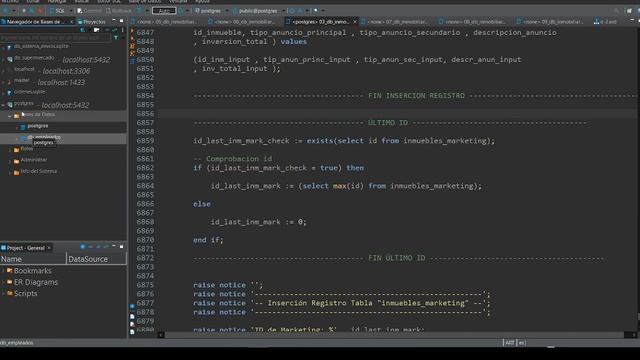Expand the Roles folder
Viewport: 640px width, 360px height.
pos(10,149)
